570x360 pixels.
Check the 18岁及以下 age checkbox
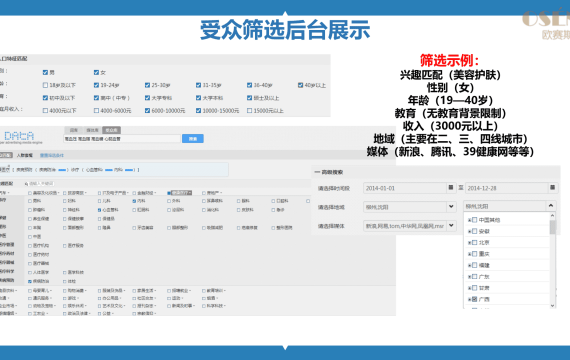(x=45, y=85)
